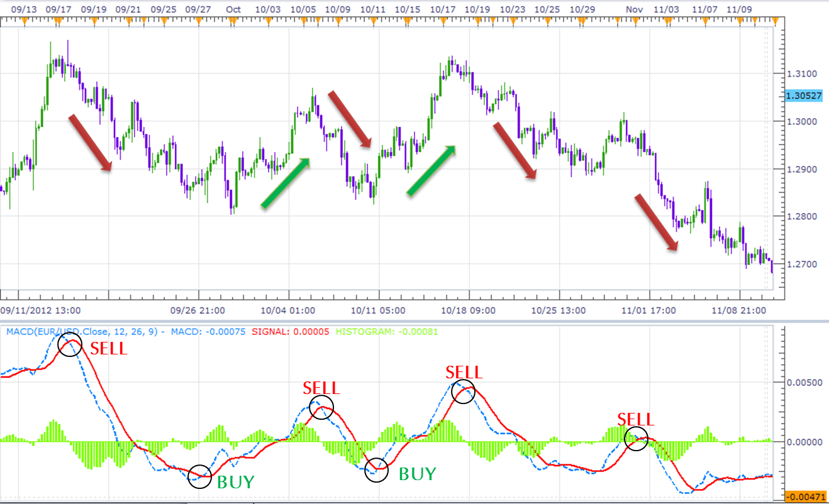Click the blue MACD: -0.00075 readout

[x=208, y=331]
